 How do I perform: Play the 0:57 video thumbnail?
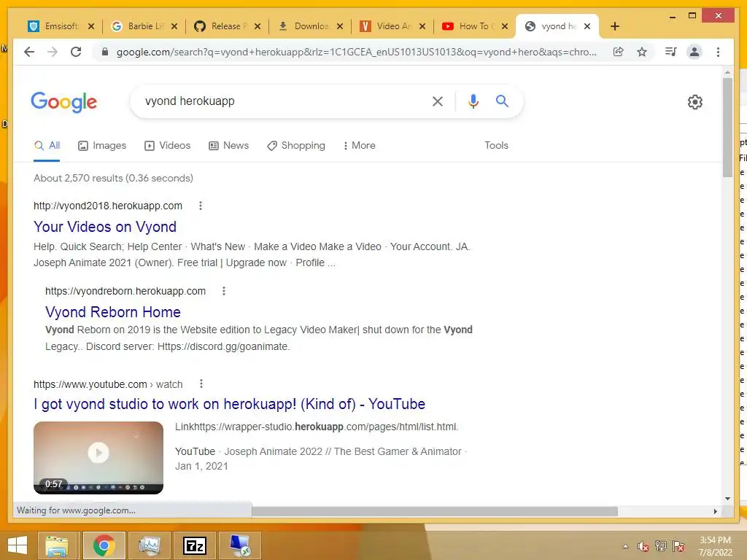click(98, 458)
